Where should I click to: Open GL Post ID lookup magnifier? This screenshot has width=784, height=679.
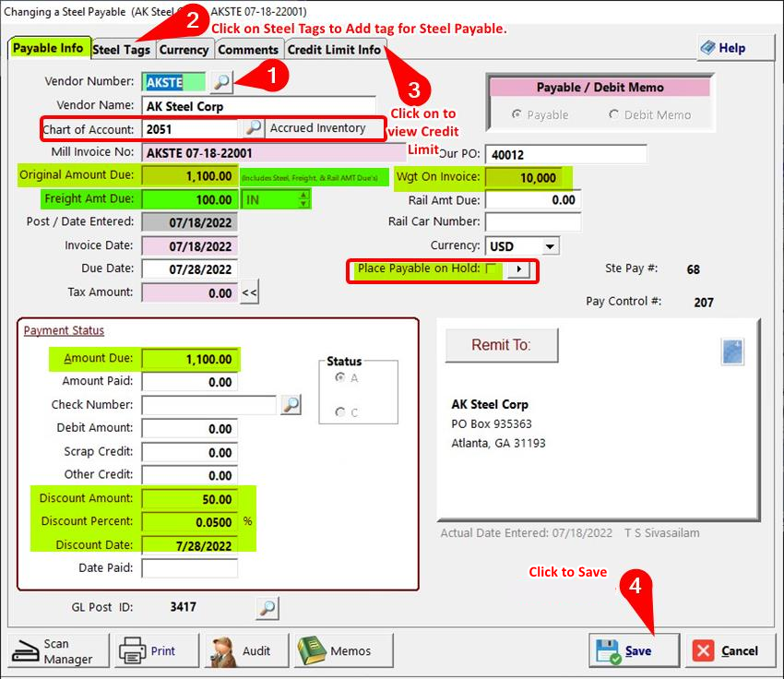click(x=267, y=607)
